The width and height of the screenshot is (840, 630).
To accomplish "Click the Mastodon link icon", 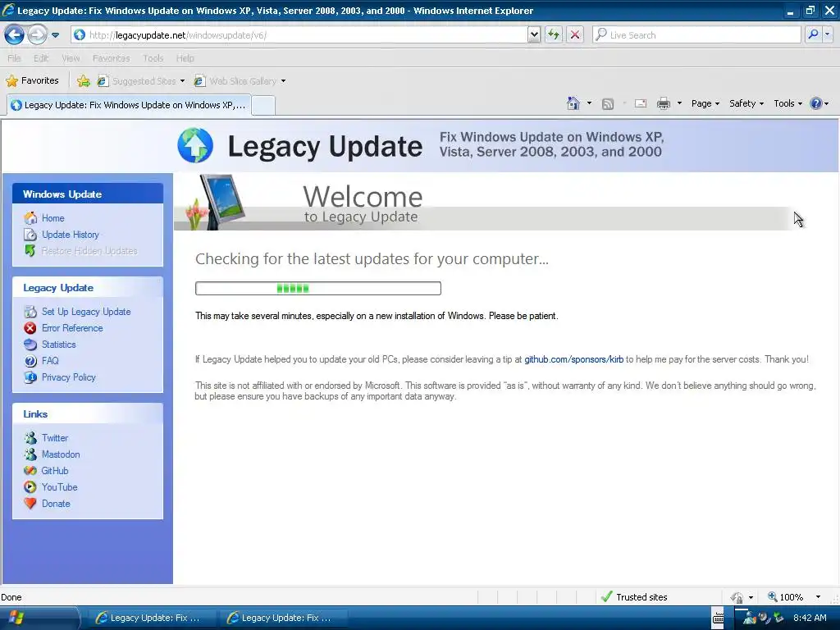I will coord(30,454).
